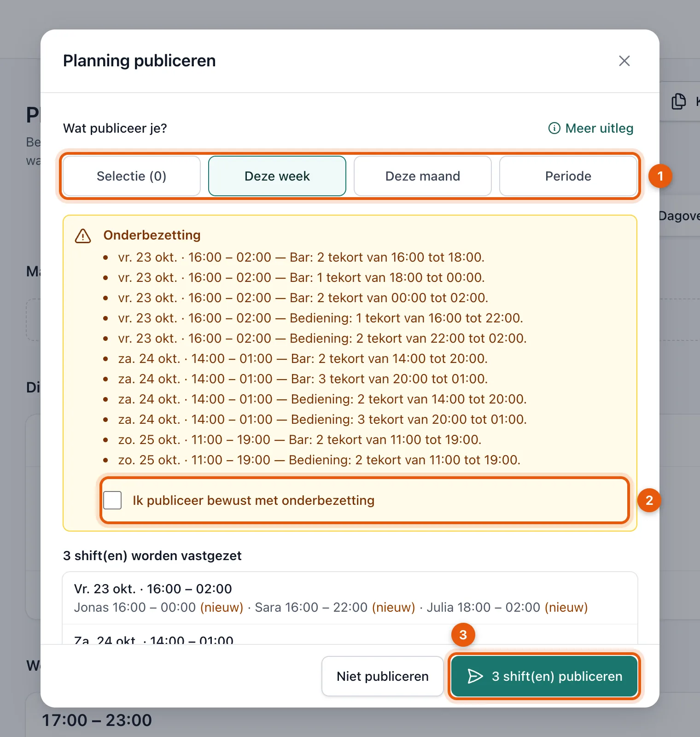
Task: Select Bar 2 tekort 11:00 tot 19:00 line
Action: [300, 439]
